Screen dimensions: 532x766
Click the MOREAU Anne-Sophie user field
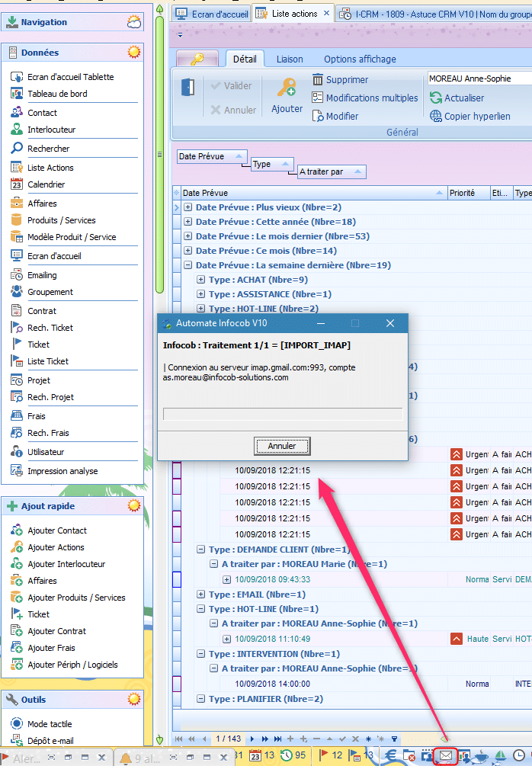tap(479, 79)
